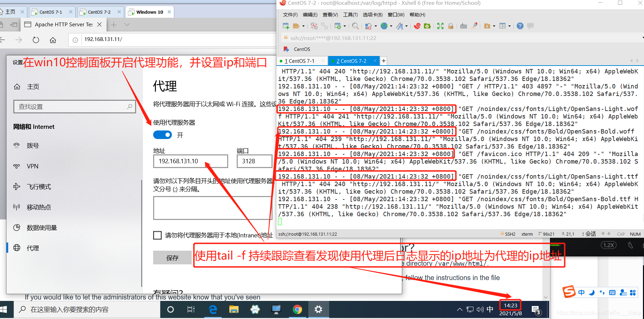The height and width of the screenshot is (319, 644).
Task: Open the 编辑(E) menu in Xshell
Action: coord(310,15)
